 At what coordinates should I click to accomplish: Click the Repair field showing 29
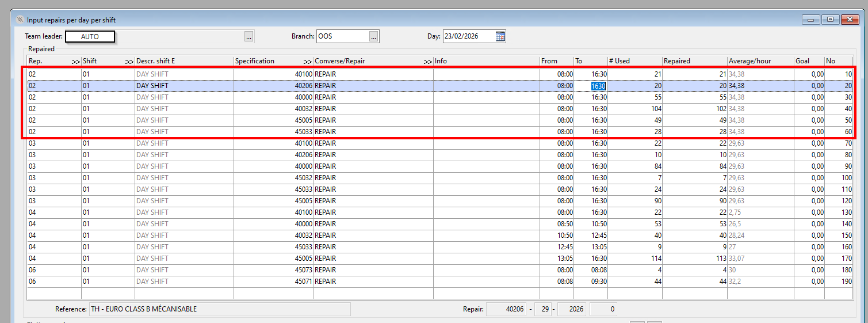coord(542,309)
